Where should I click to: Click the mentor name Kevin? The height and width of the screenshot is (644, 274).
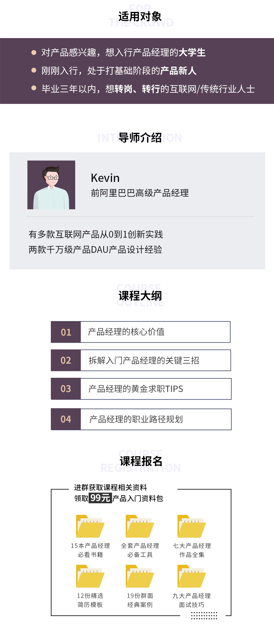click(105, 178)
